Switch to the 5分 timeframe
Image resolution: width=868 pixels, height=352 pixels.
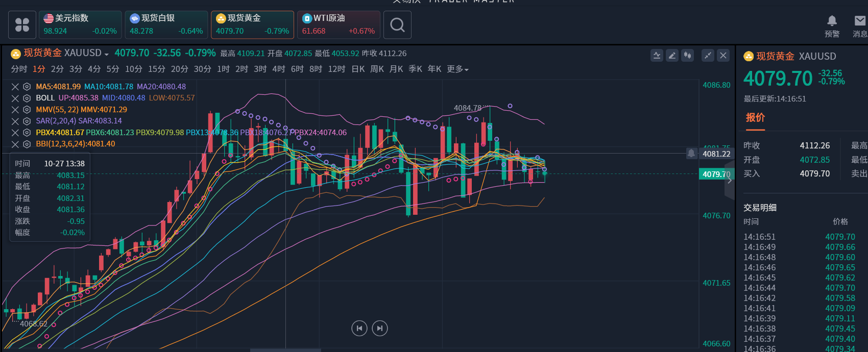tap(112, 69)
